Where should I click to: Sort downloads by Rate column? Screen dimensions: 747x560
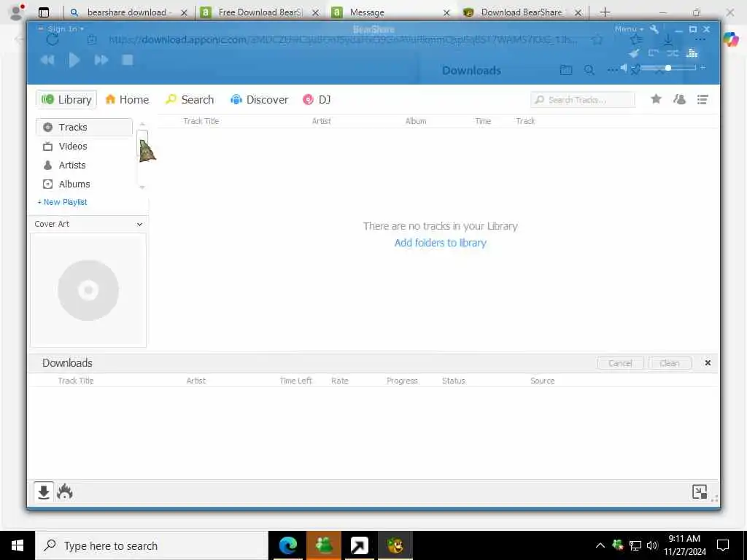click(340, 381)
